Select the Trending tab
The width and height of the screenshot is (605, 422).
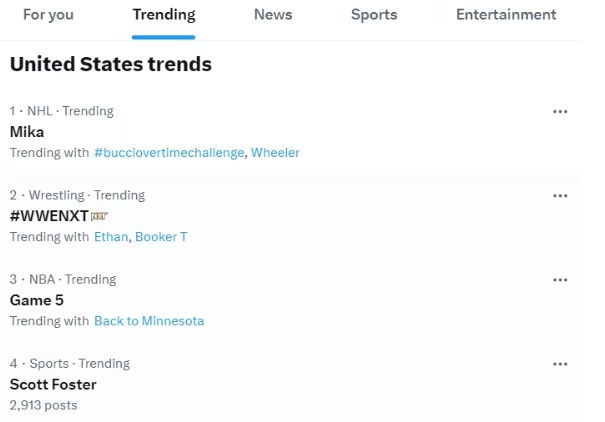point(164,15)
